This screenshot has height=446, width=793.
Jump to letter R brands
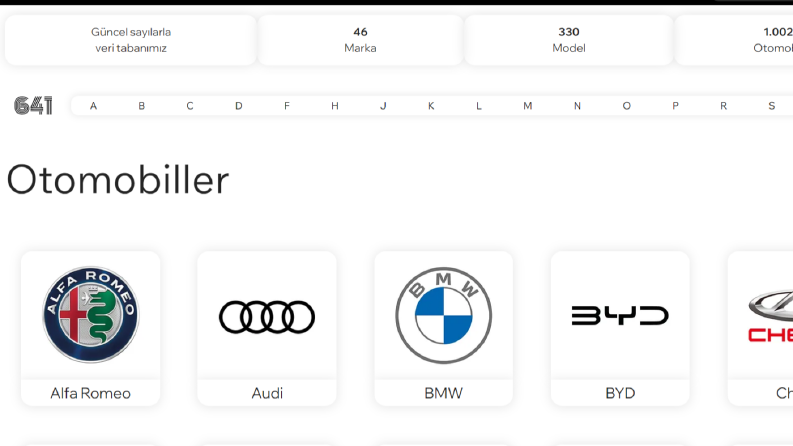tap(724, 106)
